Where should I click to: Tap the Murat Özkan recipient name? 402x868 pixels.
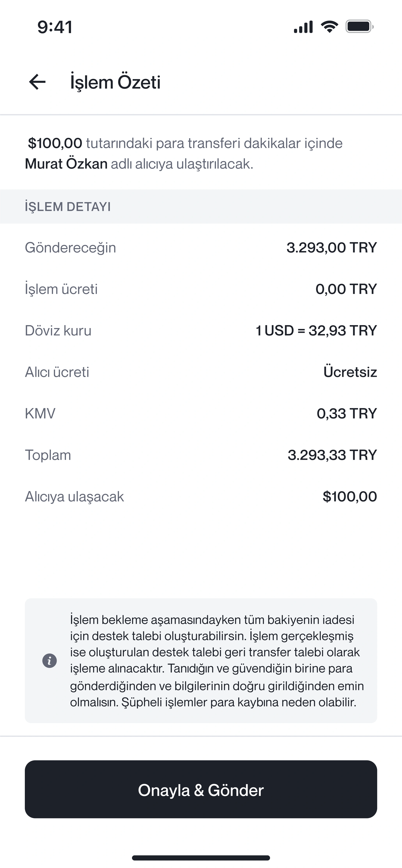point(66,164)
